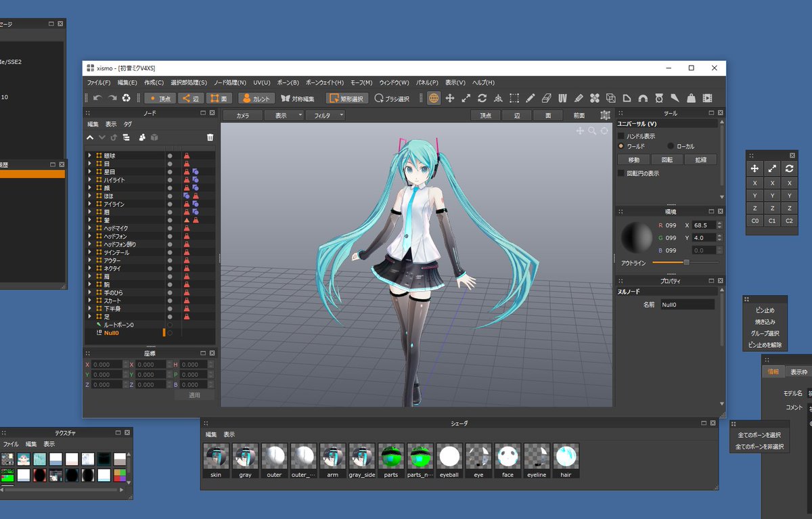Viewport: 812px width, 519px height.
Task: Click viewport zoom magnifier icon
Action: click(592, 131)
